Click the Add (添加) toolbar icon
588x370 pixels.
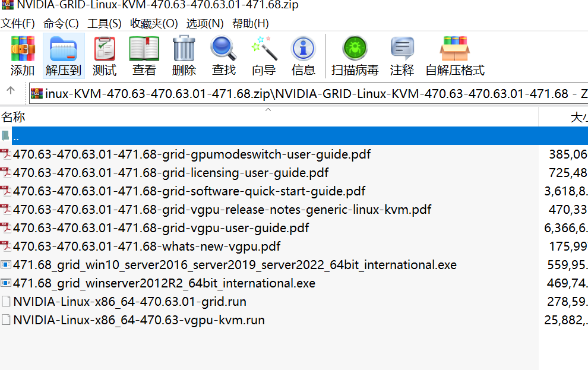click(x=23, y=49)
